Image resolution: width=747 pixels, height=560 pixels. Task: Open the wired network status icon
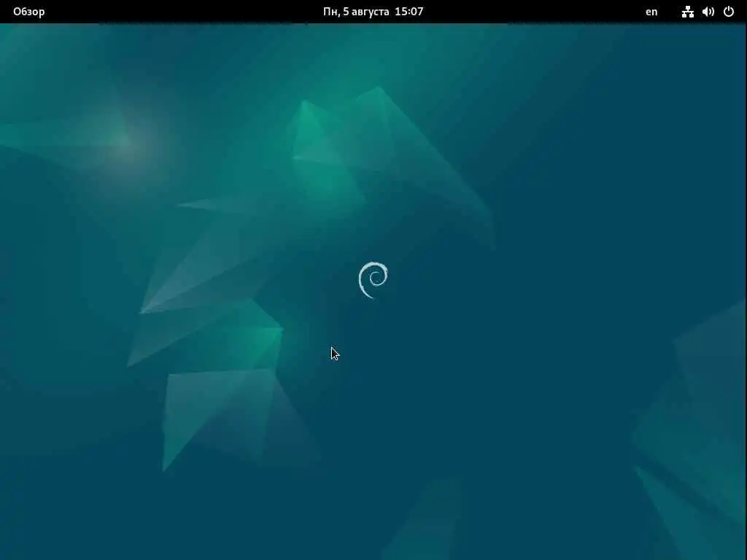687,12
